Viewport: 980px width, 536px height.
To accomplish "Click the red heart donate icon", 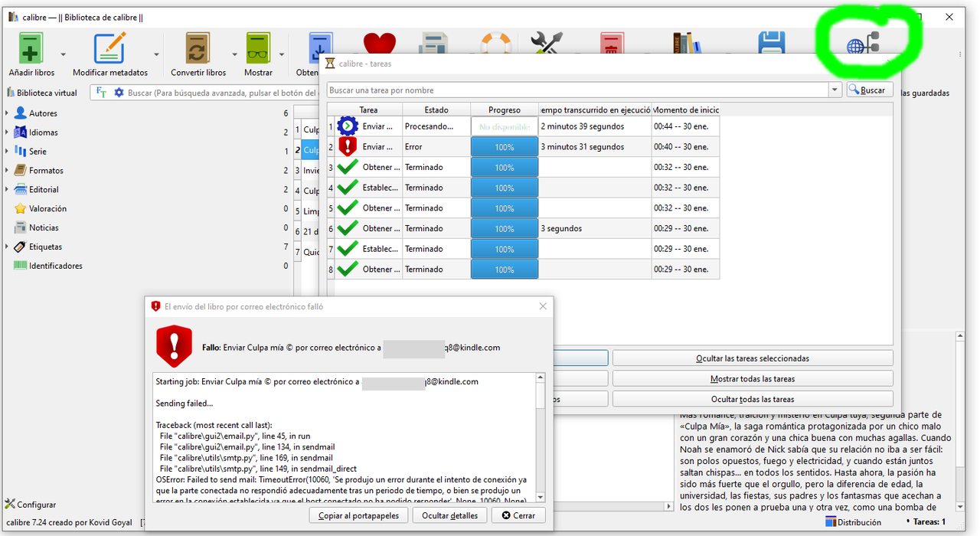I will (x=379, y=44).
